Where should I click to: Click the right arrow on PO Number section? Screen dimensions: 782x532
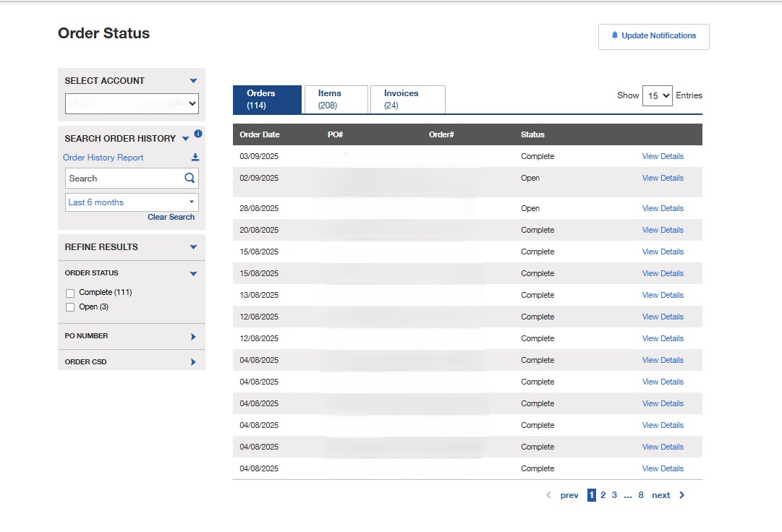[x=194, y=335]
